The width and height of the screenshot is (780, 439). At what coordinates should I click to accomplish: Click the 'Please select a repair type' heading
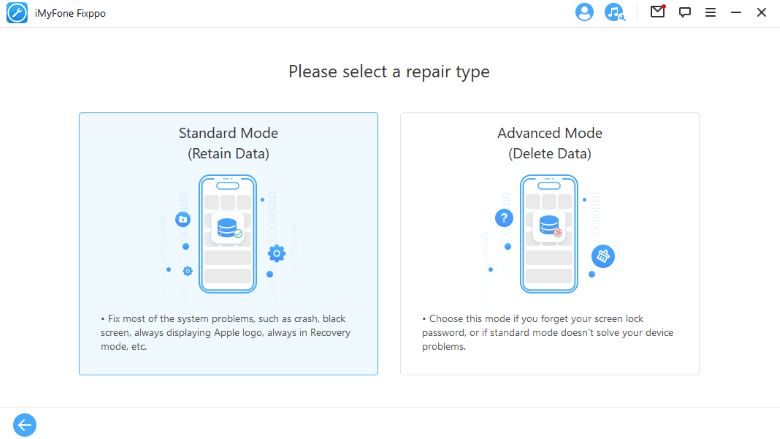[389, 72]
